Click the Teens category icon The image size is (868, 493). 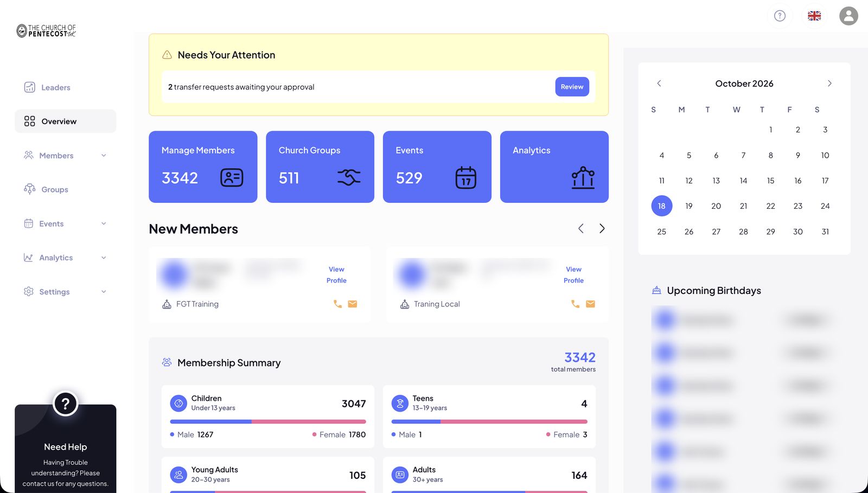point(400,403)
